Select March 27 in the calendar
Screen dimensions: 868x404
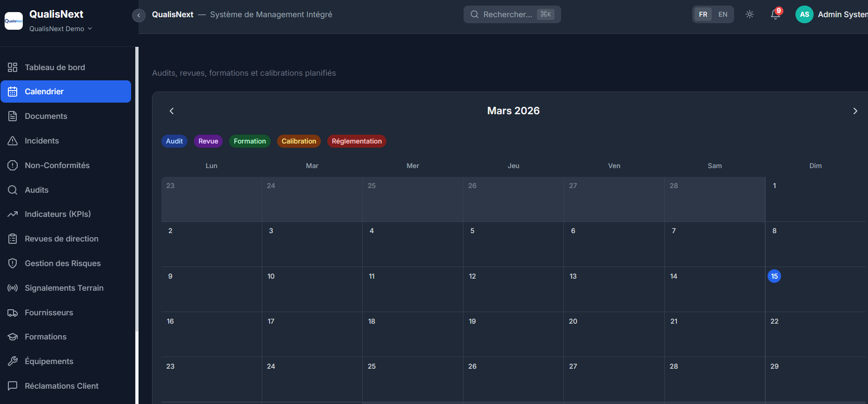coord(614,379)
